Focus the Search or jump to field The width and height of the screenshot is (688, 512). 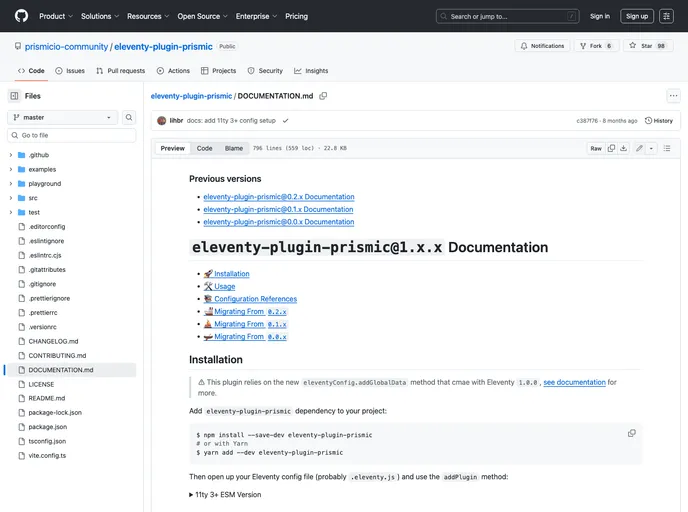coord(508,16)
